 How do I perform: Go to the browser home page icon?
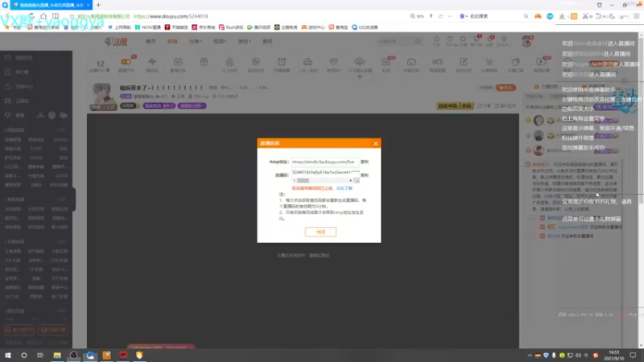(x=43, y=16)
